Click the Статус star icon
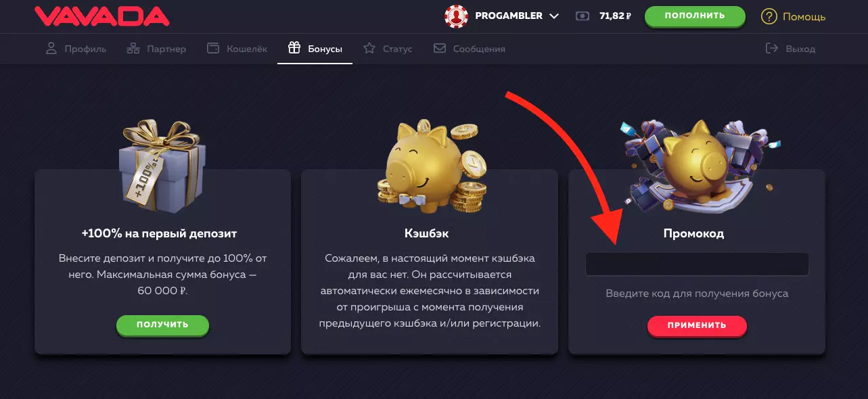 point(369,49)
